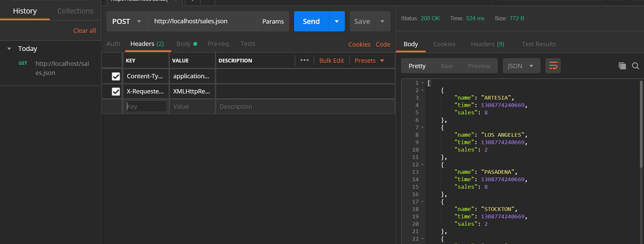Open the response Cookies tab
This screenshot has height=244, width=644.
444,44
